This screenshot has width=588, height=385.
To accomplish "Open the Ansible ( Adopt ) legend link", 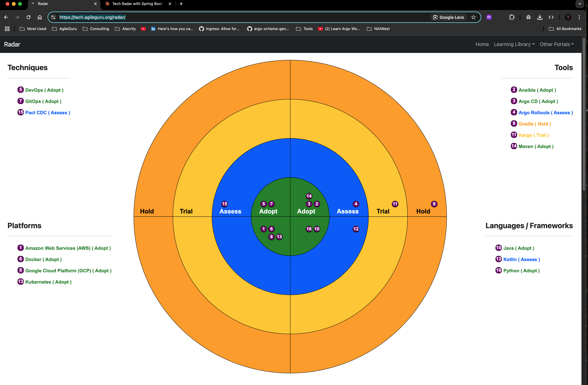I will click(x=537, y=90).
